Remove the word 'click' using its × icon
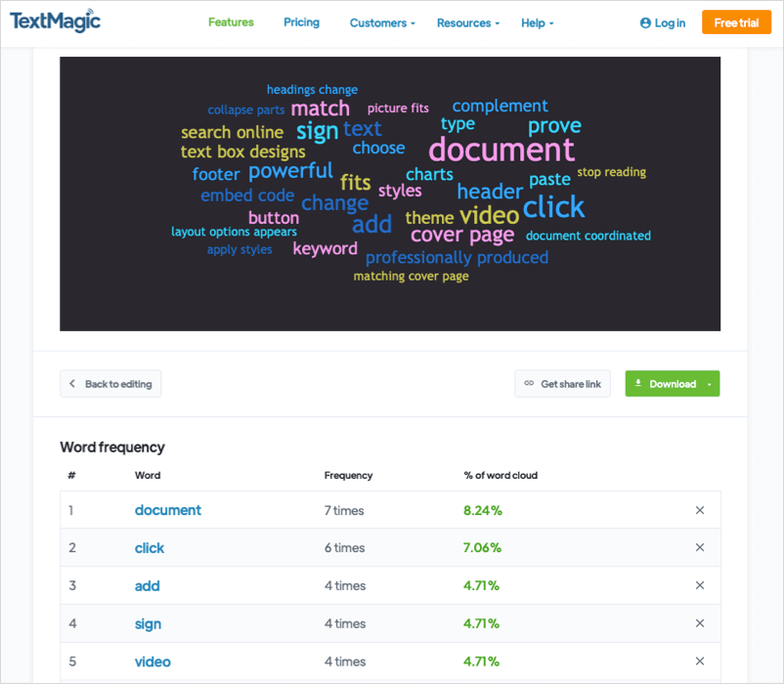Viewport: 784px width, 684px height. 700,547
